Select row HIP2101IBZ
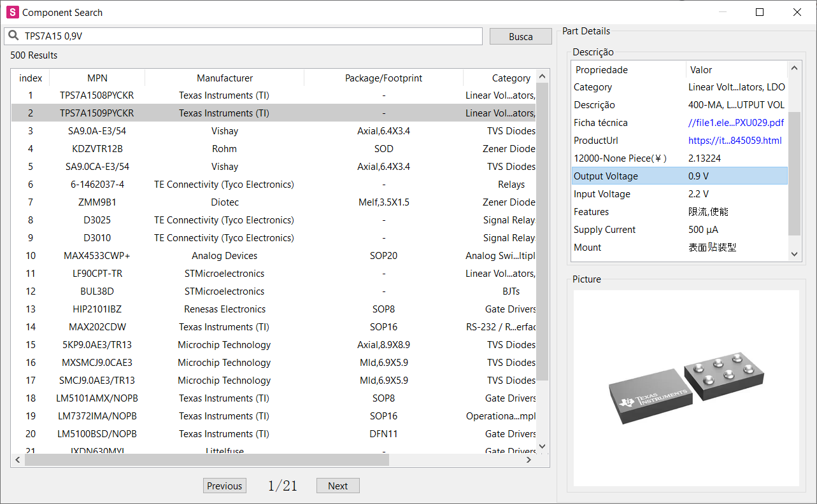 point(274,309)
